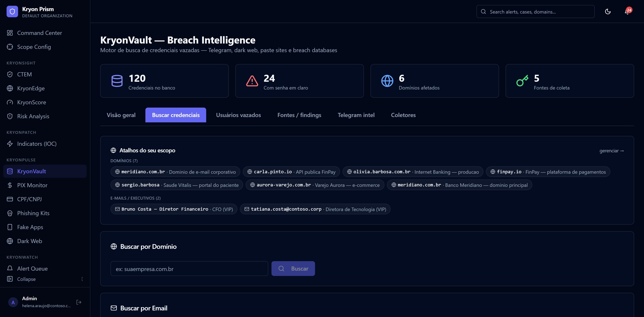
Task: Open notifications bell with 24 badge
Action: [x=628, y=11]
